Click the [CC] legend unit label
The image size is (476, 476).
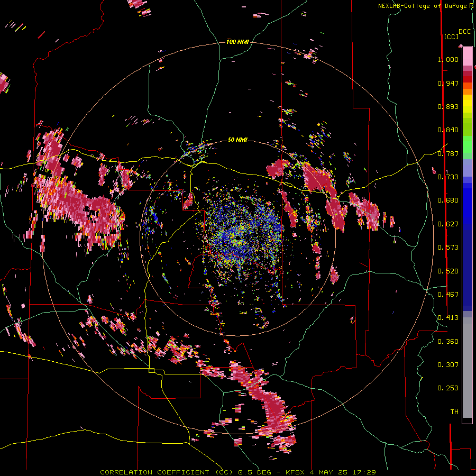[451, 36]
